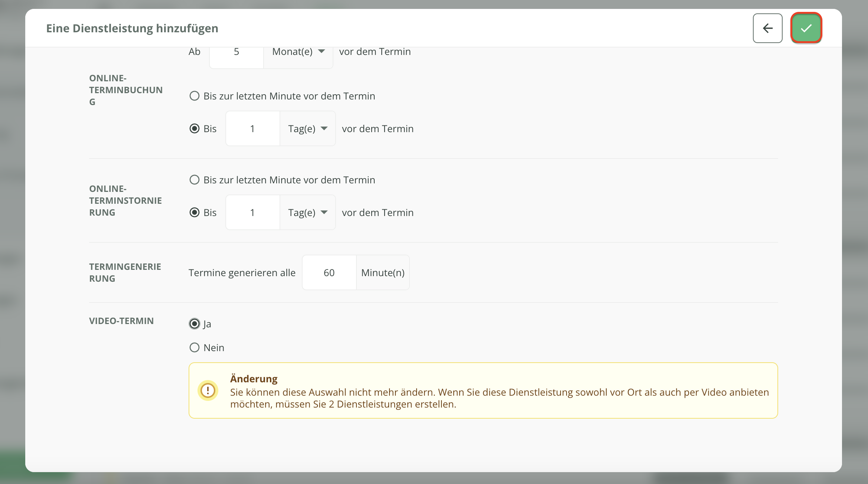Select 'Bis' radio under Online-Terminstornierung

click(195, 213)
